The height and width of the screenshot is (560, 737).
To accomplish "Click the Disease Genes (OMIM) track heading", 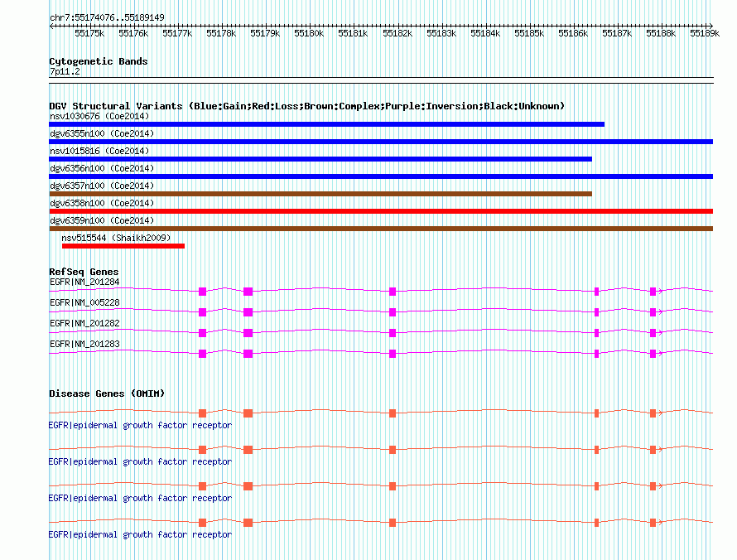I will pos(107,393).
